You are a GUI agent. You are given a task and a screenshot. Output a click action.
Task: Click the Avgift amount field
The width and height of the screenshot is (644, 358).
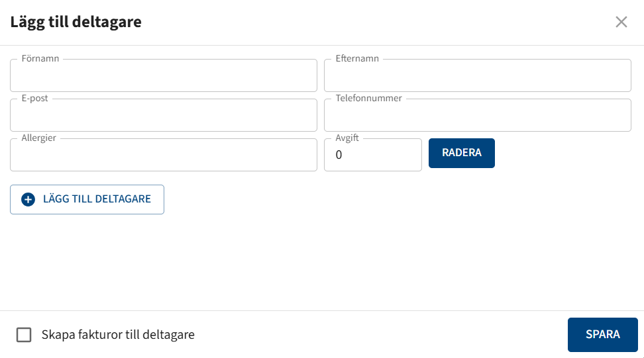point(372,156)
